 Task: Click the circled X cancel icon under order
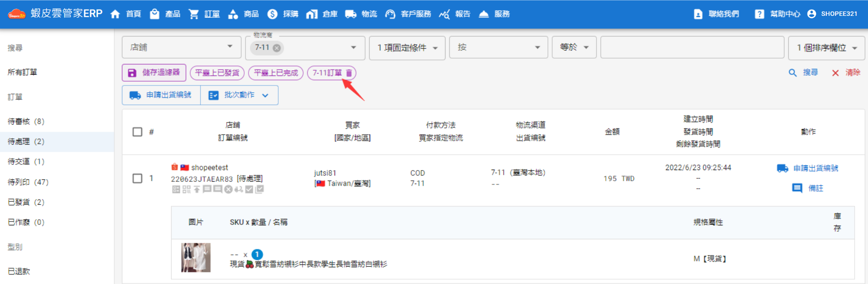pyautogui.click(x=228, y=189)
